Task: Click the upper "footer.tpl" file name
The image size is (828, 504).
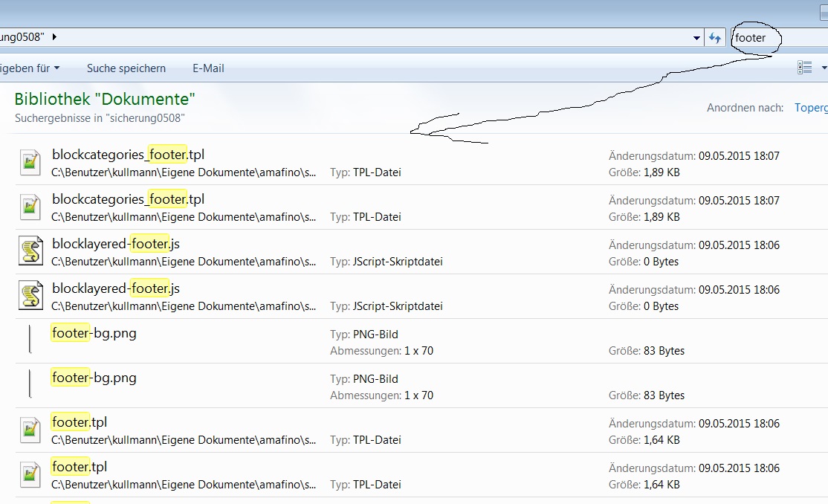Action: click(x=80, y=422)
